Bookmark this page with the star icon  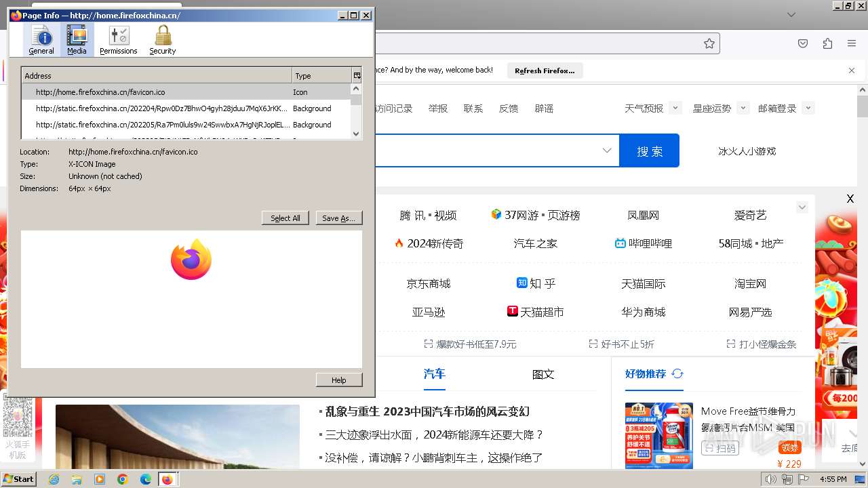point(709,43)
